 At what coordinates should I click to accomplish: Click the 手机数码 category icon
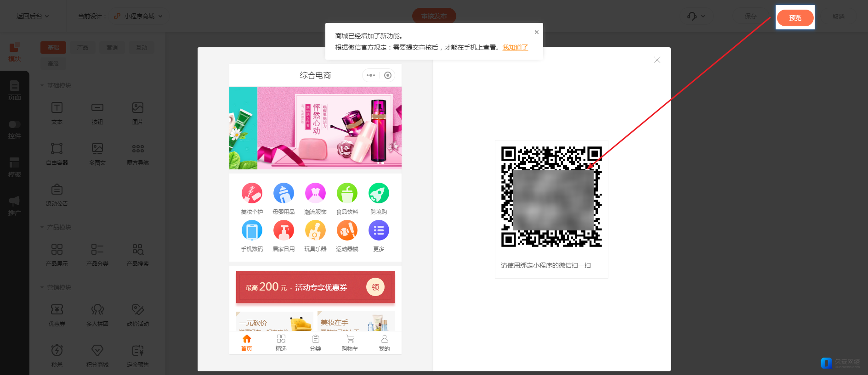coord(252,230)
